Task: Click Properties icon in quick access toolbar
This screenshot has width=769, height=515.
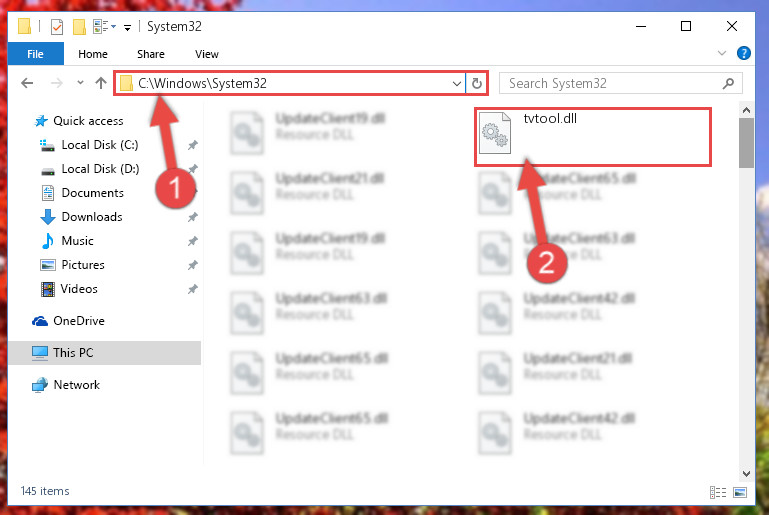Action: click(x=57, y=26)
